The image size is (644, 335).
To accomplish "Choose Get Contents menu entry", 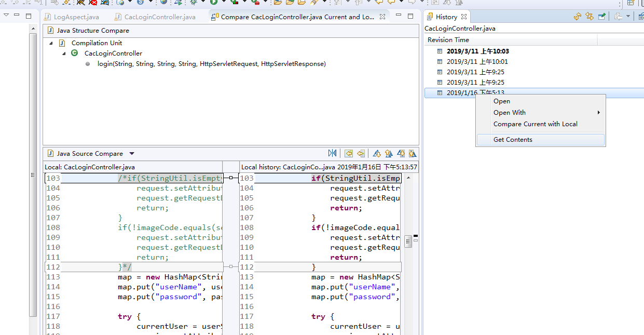I will click(541, 140).
